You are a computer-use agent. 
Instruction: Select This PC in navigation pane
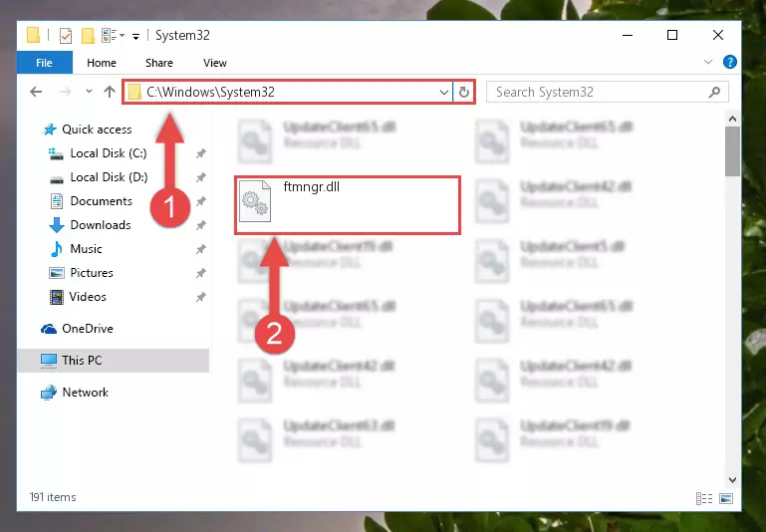(114, 361)
